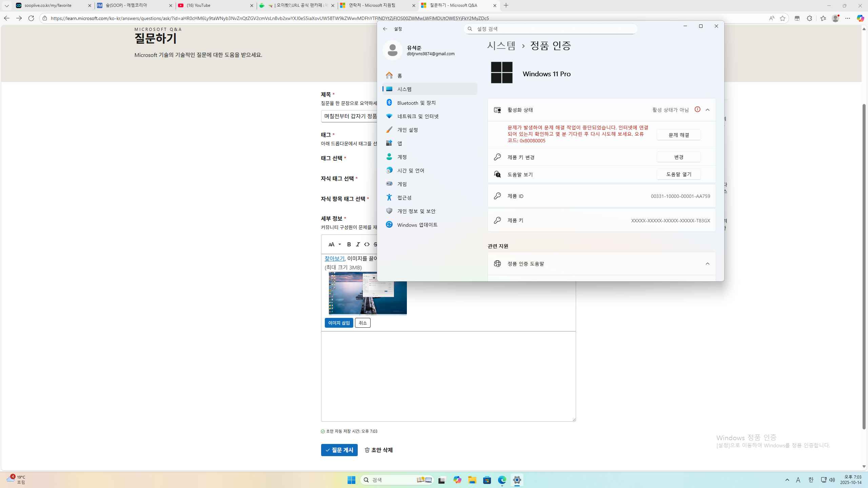Open Microsoft Store from taskbar
This screenshot has width=868, height=488.
click(487, 480)
